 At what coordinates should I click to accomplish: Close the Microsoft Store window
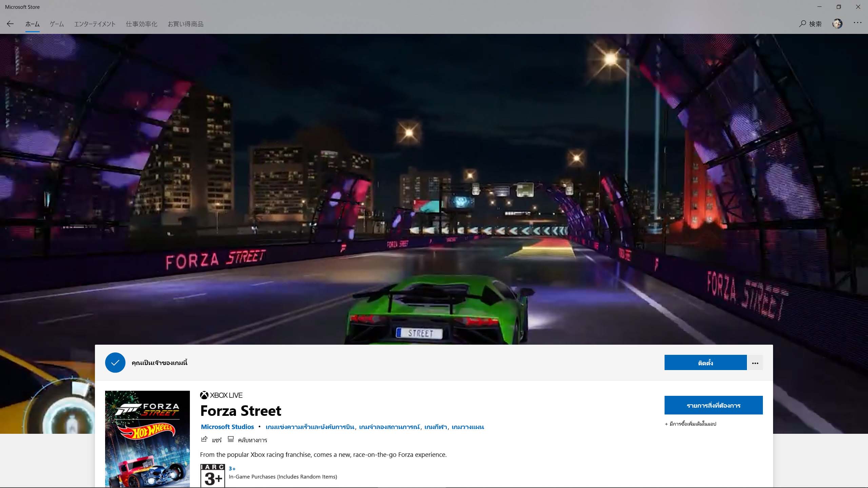click(x=858, y=7)
